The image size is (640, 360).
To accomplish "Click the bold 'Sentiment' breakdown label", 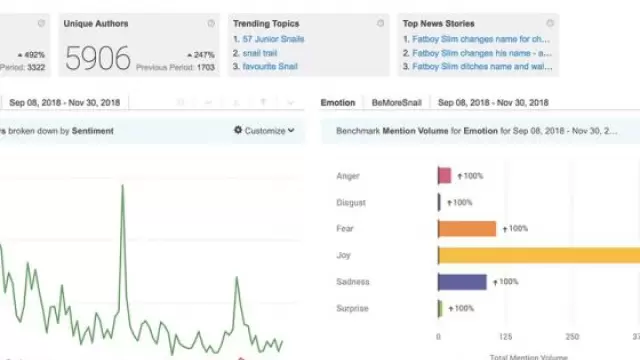I will pyautogui.click(x=93, y=131).
